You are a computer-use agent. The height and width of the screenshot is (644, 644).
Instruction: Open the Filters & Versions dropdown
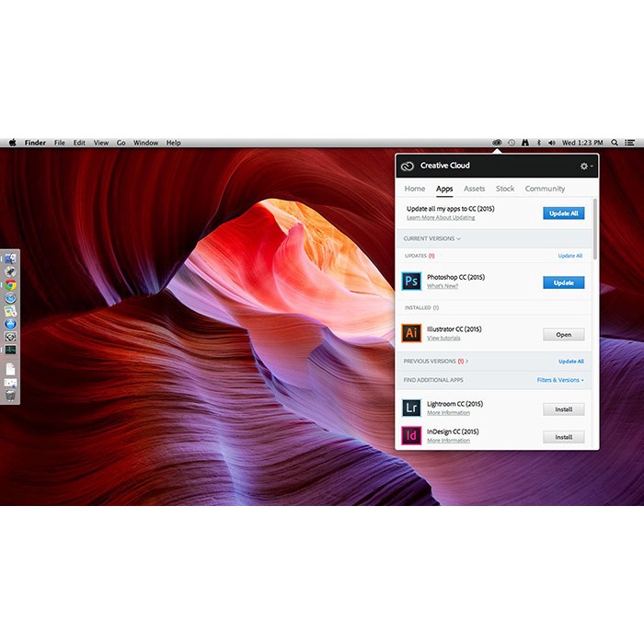[x=560, y=380]
